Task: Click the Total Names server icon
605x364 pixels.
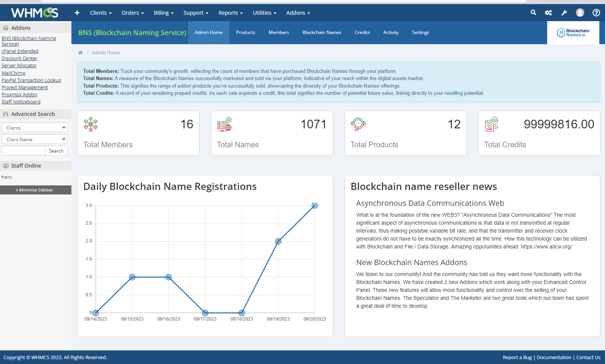Action: click(224, 124)
